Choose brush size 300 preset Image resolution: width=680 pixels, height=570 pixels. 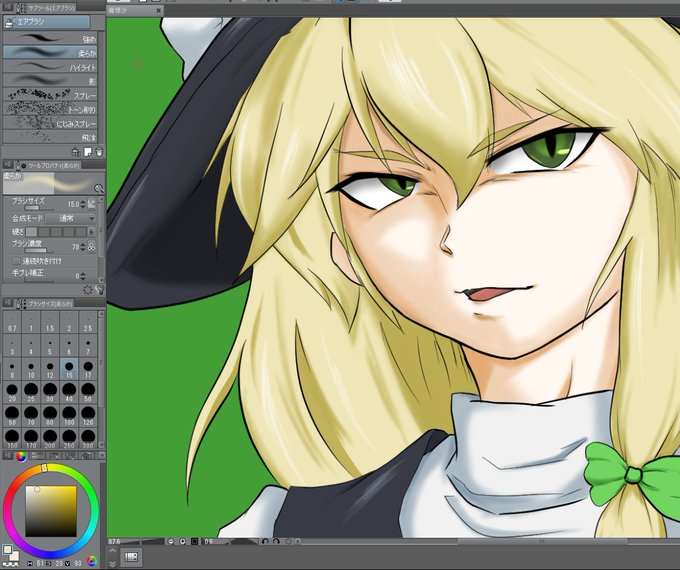point(88,438)
